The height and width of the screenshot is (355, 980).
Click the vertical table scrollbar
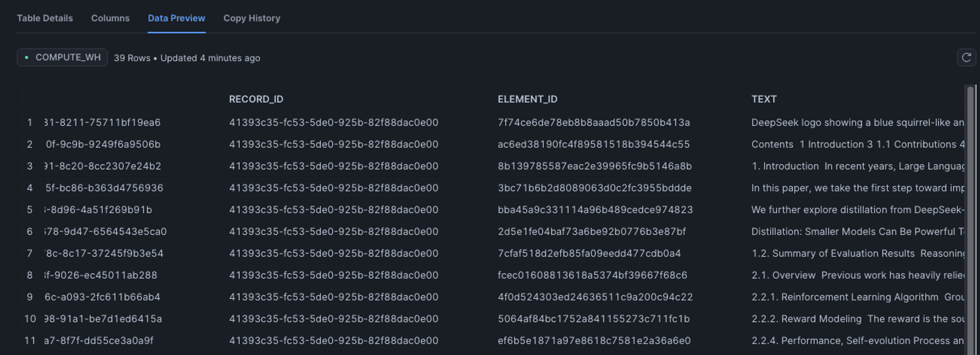coord(970,220)
